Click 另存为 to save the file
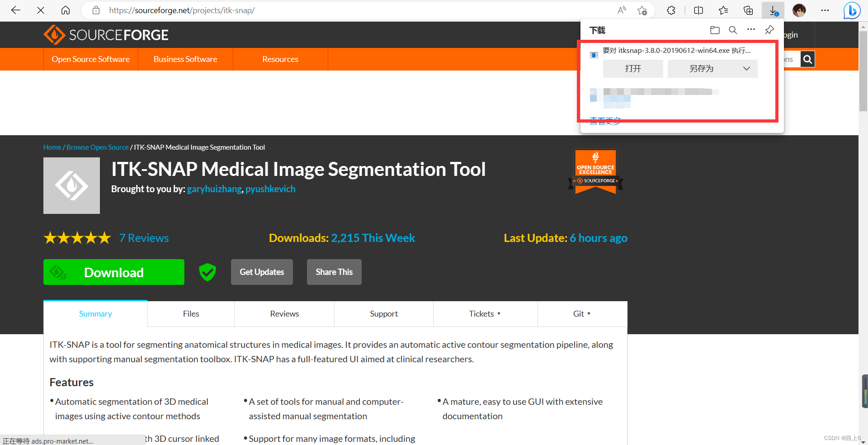The width and height of the screenshot is (868, 445). click(702, 69)
